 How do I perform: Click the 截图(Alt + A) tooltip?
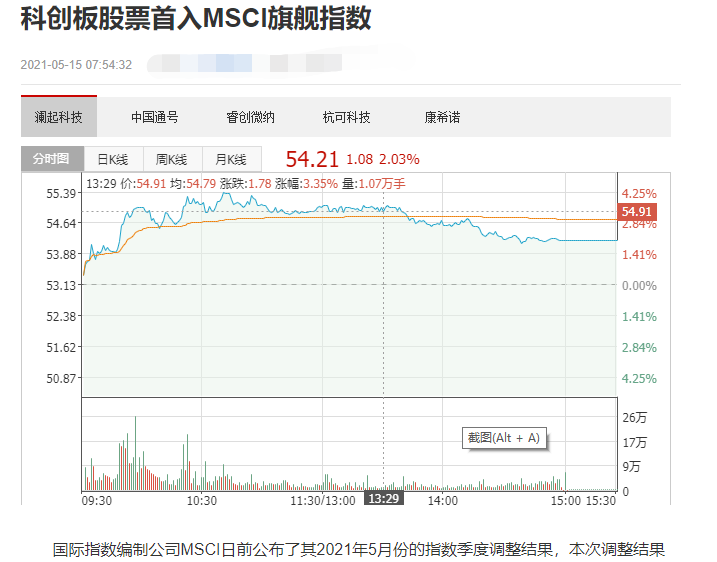504,438
